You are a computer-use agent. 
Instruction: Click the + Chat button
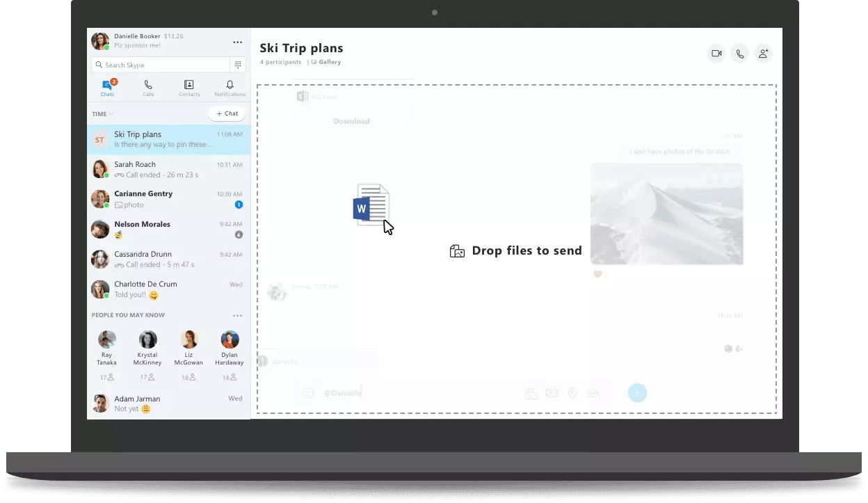pos(227,113)
